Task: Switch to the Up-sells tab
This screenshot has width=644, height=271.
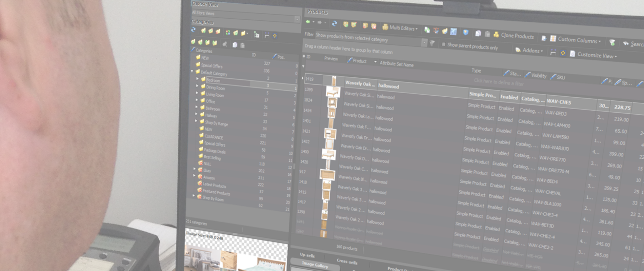Action: 307,255
